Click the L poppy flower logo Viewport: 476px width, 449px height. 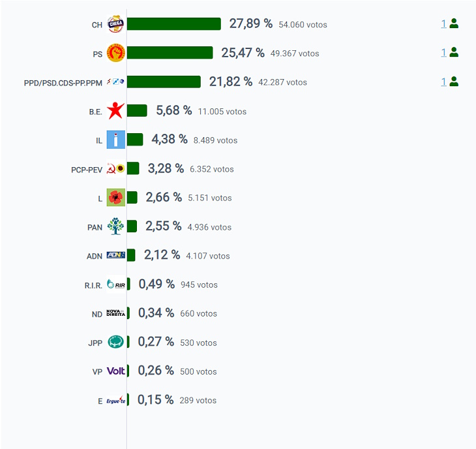pos(115,198)
